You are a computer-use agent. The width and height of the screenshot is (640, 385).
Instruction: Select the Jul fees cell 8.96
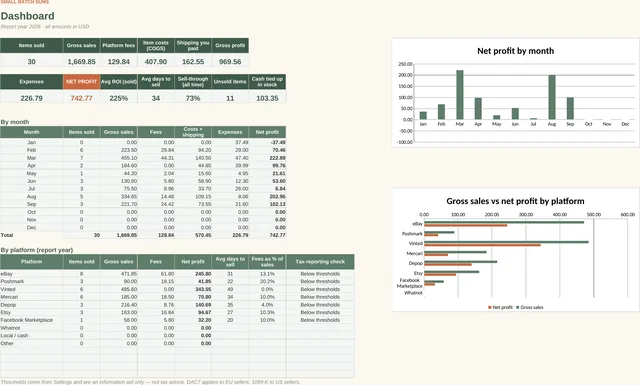pyautogui.click(x=156, y=189)
